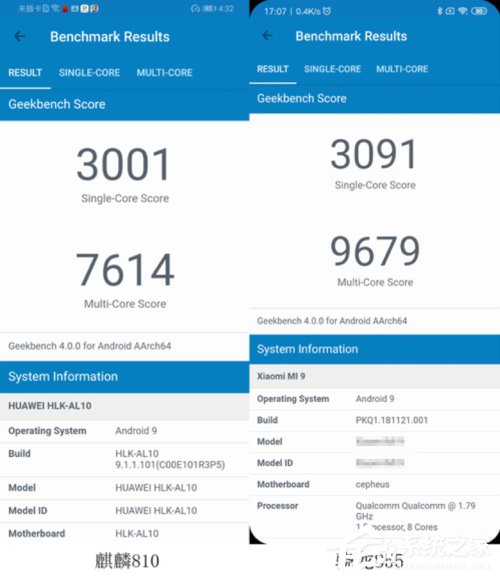This screenshot has width=500, height=579.
Task: Tap the red notification icon in left status bar
Action: (65, 9)
